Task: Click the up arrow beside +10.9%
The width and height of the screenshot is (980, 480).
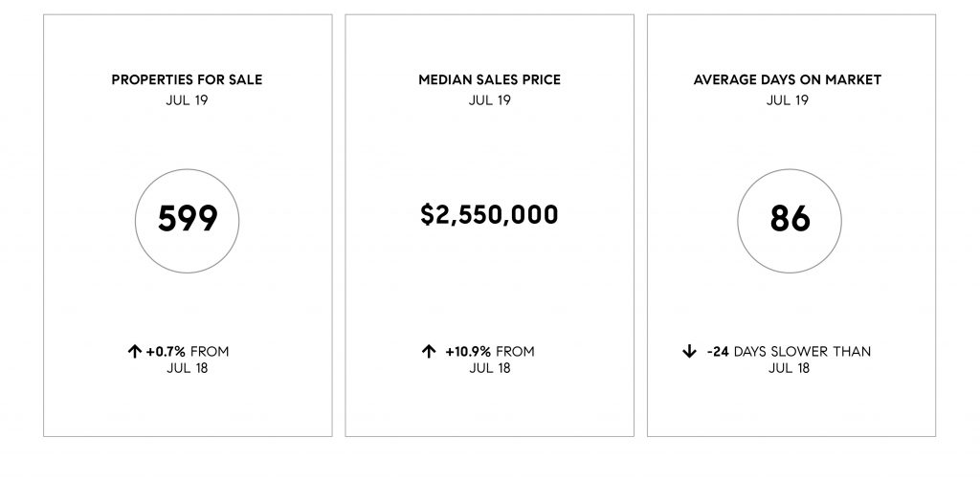Action: (x=428, y=352)
